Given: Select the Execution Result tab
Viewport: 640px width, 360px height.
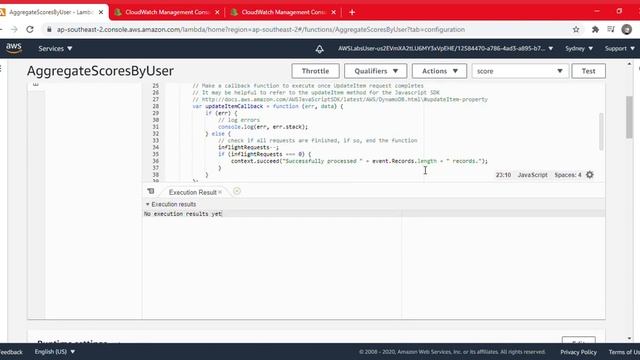Looking at the screenshot, I should click(192, 192).
